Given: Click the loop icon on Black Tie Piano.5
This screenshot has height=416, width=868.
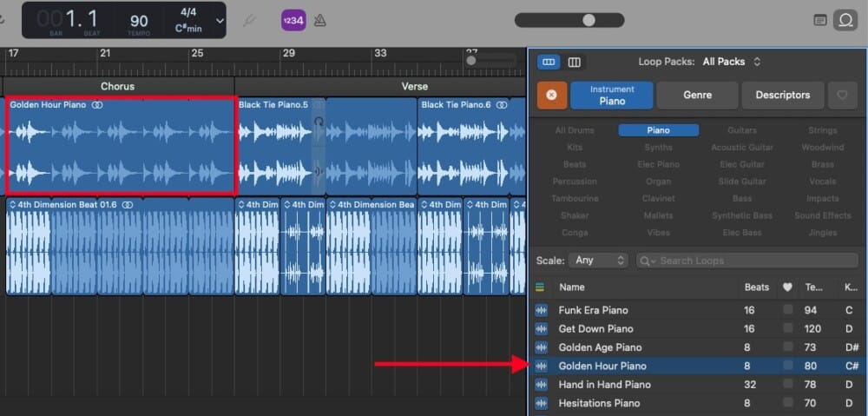Looking at the screenshot, I should pos(319,122).
